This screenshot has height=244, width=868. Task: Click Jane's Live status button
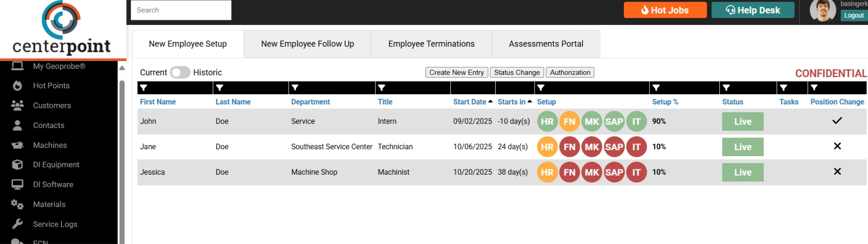(x=743, y=147)
